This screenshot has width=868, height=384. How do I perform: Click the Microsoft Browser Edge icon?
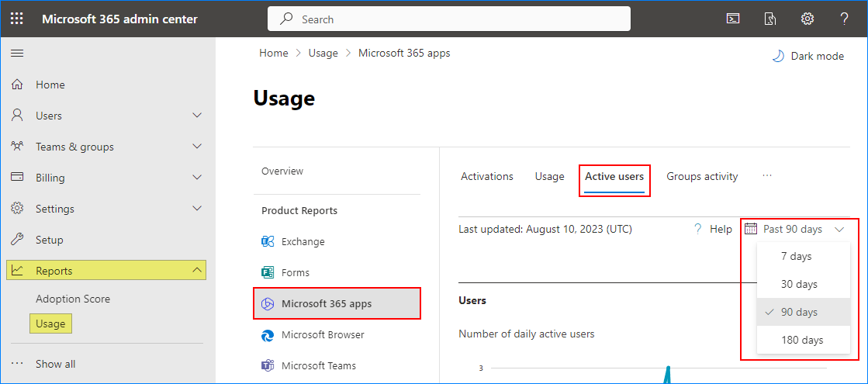[268, 335]
